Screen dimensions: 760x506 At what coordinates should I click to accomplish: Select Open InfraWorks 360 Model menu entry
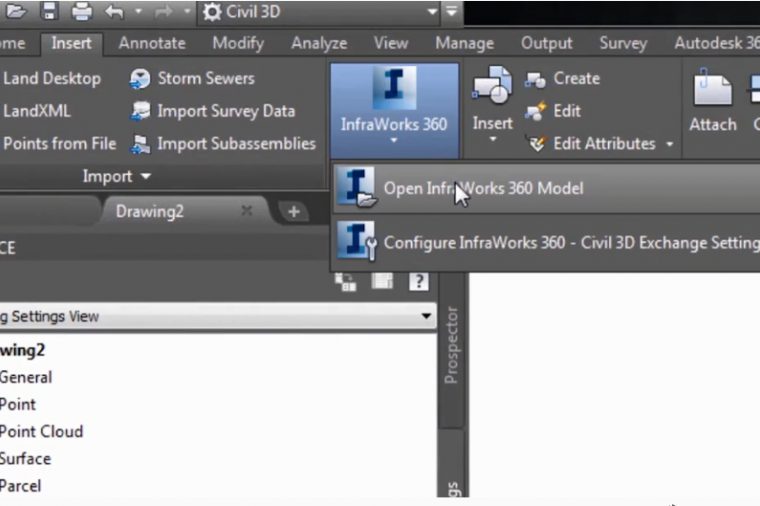point(546,188)
